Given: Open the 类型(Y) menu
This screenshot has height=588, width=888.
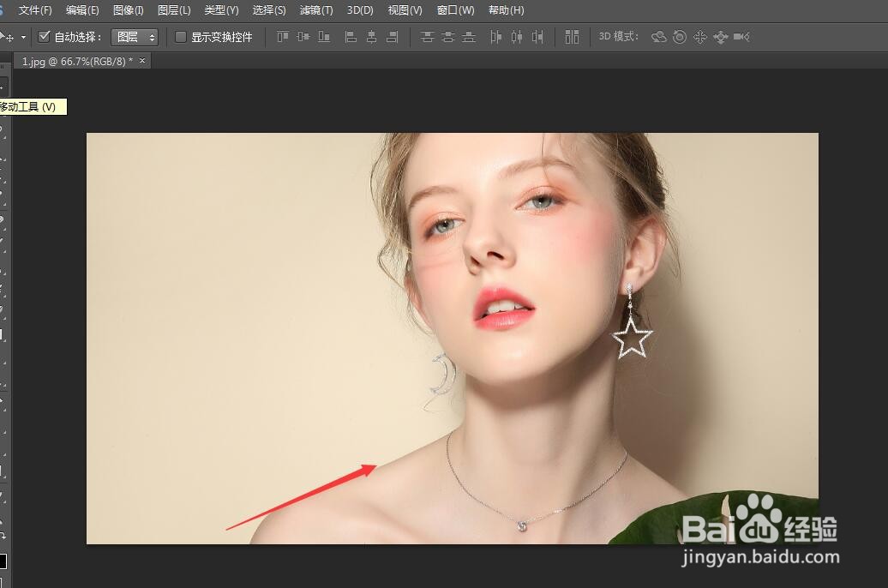Looking at the screenshot, I should pyautogui.click(x=221, y=10).
